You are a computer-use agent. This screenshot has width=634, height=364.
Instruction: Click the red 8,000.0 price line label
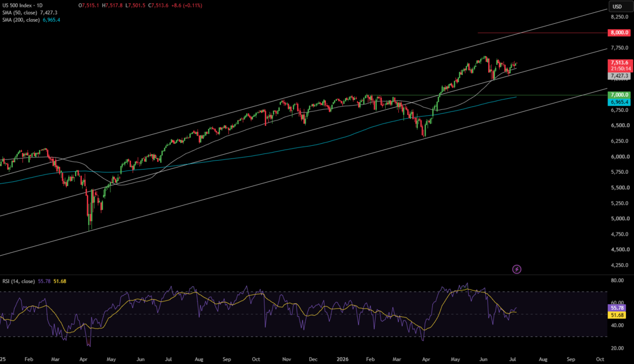coord(618,33)
